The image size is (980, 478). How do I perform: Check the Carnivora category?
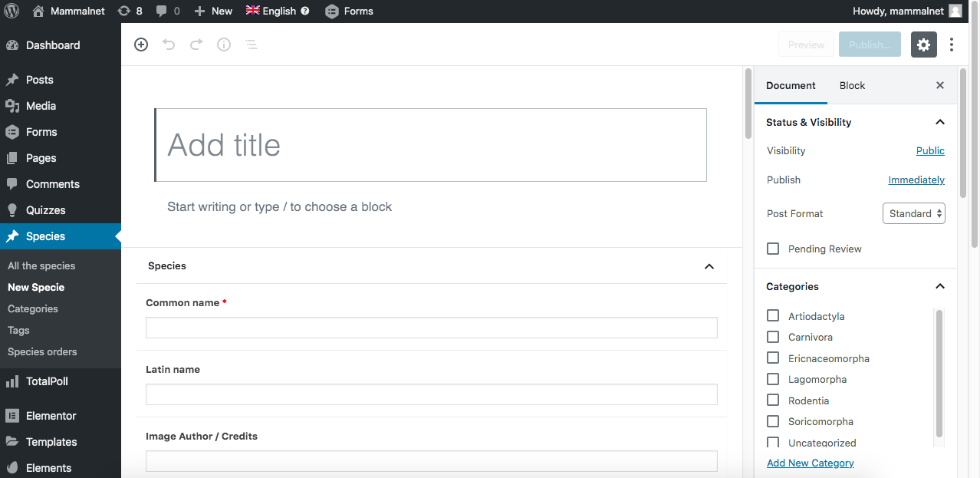[773, 337]
